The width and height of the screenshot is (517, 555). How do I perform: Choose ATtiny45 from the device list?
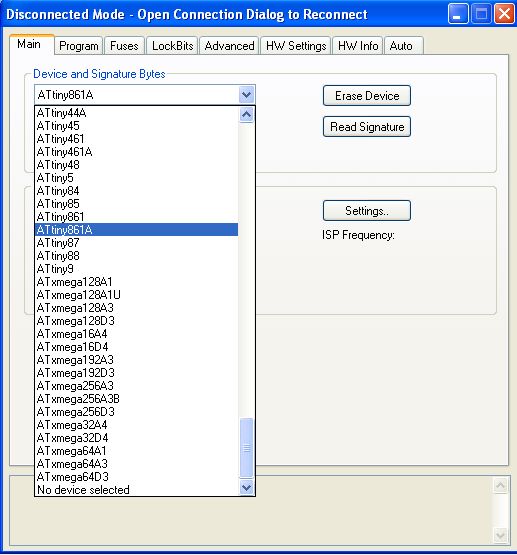tap(137, 126)
